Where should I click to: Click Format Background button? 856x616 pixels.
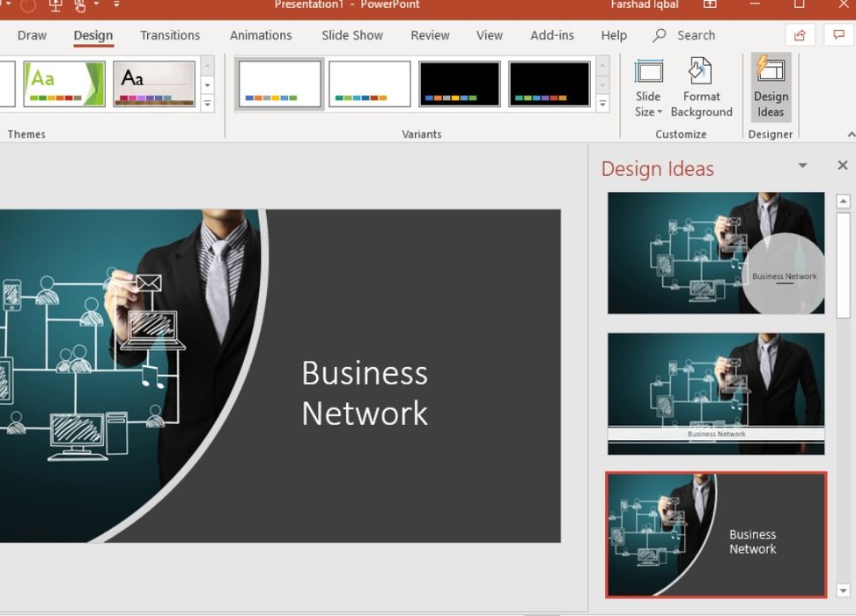[702, 88]
